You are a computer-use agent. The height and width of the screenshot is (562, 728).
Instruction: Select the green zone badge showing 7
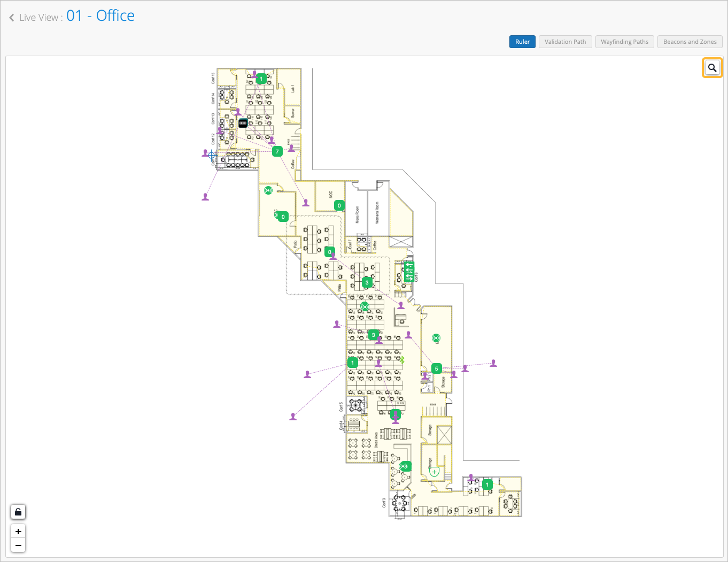(277, 152)
